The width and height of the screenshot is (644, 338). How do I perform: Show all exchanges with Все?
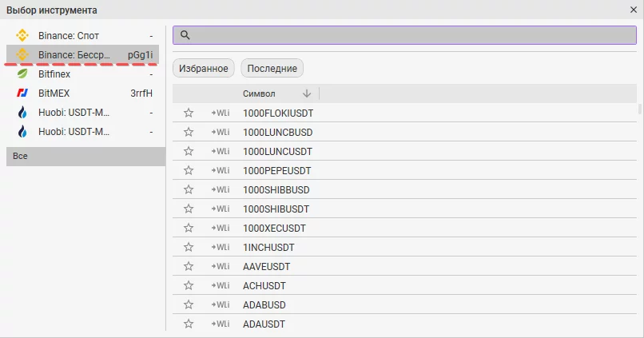coord(85,157)
